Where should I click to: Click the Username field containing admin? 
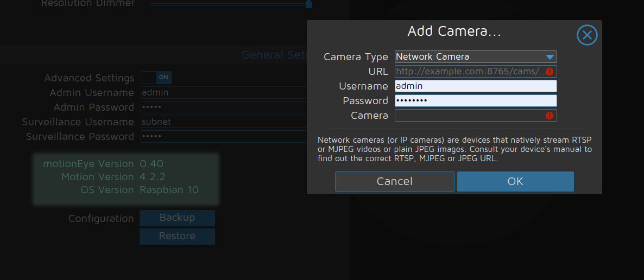pyautogui.click(x=476, y=86)
